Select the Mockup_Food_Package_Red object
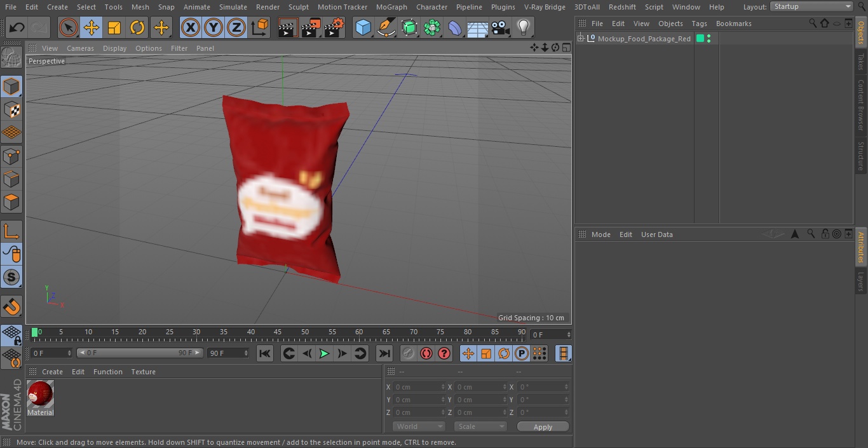This screenshot has height=448, width=868. coord(644,39)
